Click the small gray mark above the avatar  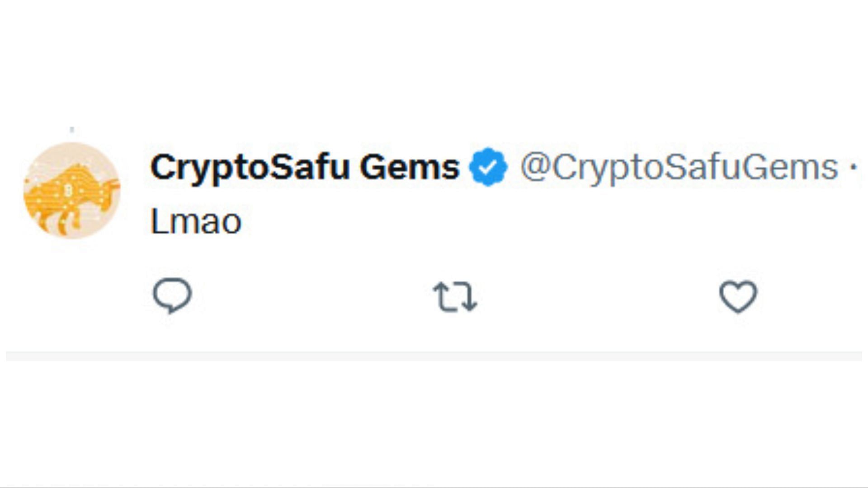(72, 130)
